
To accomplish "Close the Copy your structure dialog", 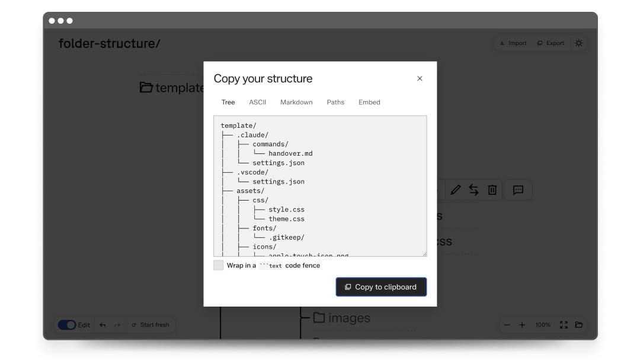I will 419,78.
